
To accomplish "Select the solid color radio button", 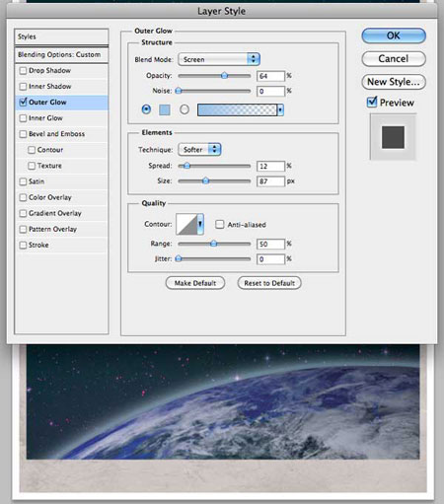I will [146, 109].
